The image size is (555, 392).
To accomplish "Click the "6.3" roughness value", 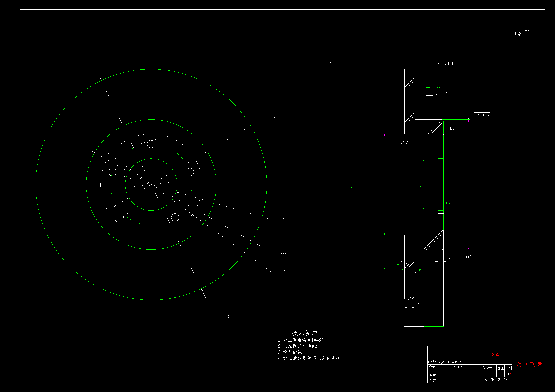I will click(527, 29).
